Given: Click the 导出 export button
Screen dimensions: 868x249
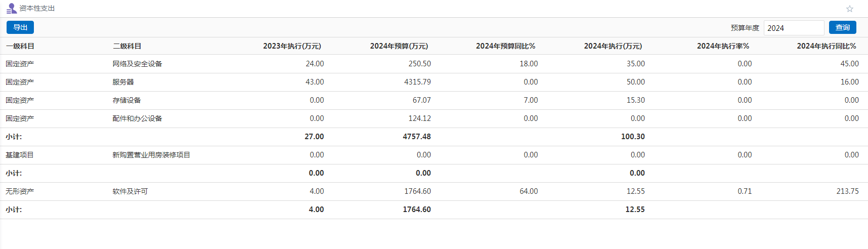Looking at the screenshot, I should (x=20, y=27).
